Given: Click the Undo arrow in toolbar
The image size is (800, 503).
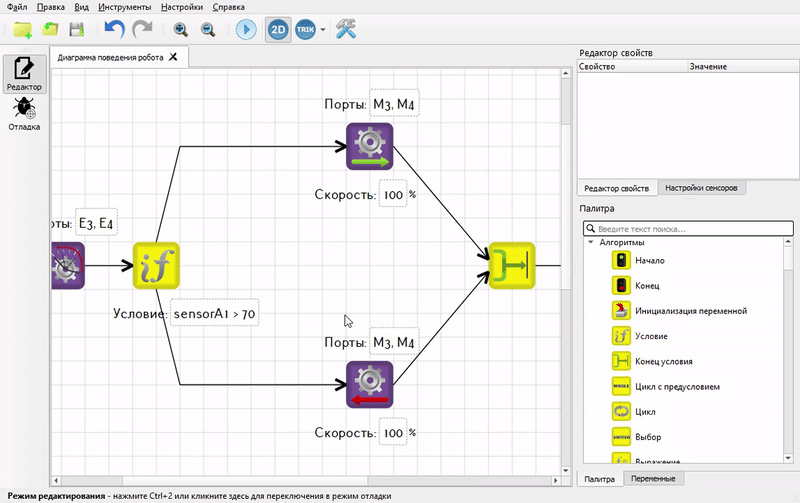Looking at the screenshot, I should (x=115, y=29).
